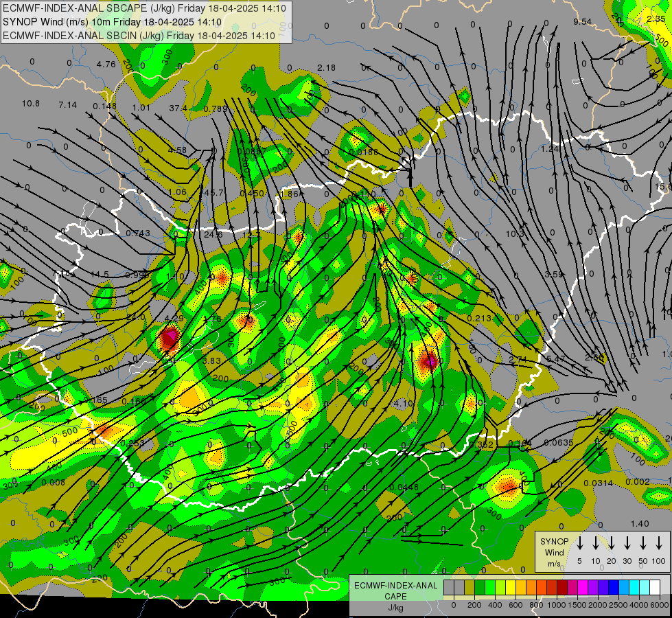Click the 2.35 value on the map
Viewport: 672px width, 618px height.
[x=656, y=19]
